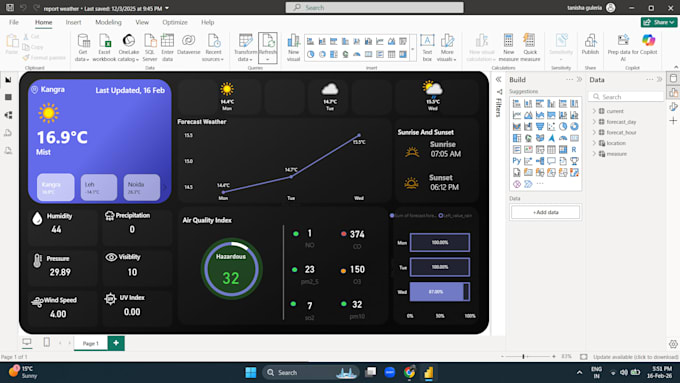Select the Leh city card
Viewport: 680px width, 383px height.
(x=98, y=187)
